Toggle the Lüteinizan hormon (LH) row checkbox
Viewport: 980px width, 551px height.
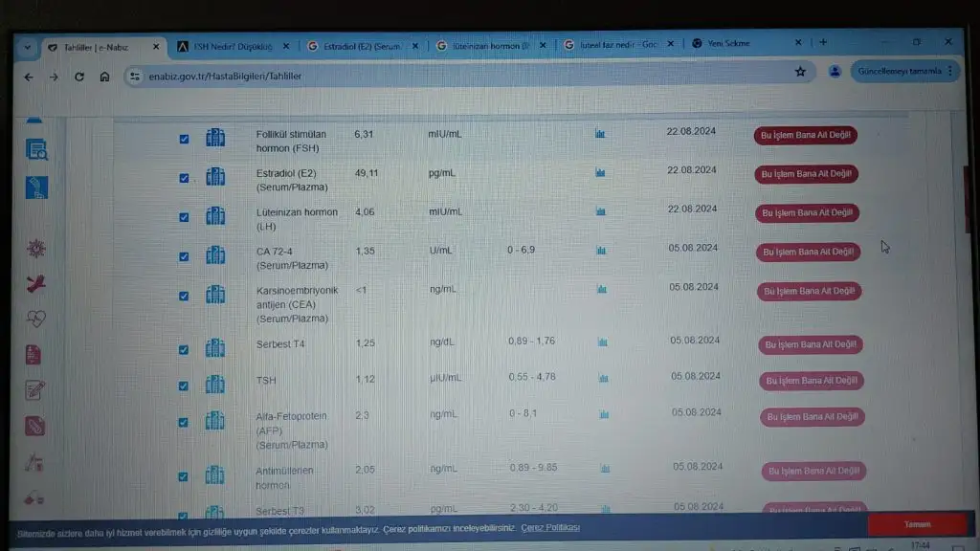tap(185, 217)
